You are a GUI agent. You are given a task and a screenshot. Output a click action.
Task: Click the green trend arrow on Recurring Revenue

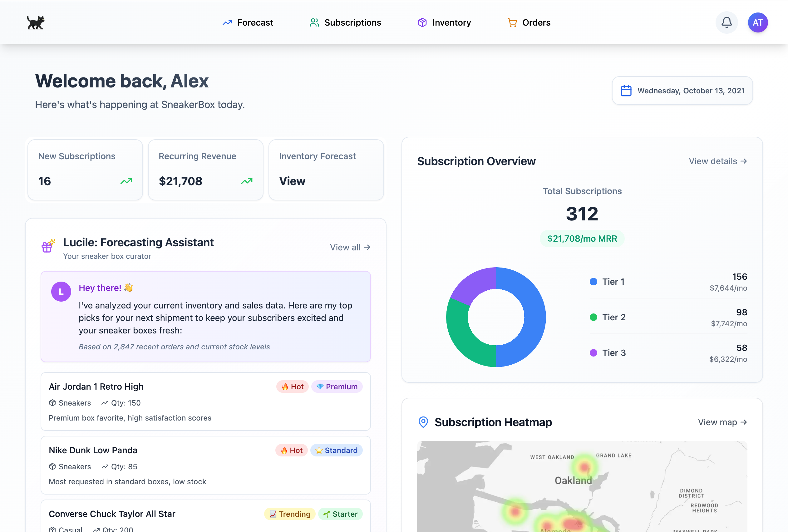click(247, 181)
